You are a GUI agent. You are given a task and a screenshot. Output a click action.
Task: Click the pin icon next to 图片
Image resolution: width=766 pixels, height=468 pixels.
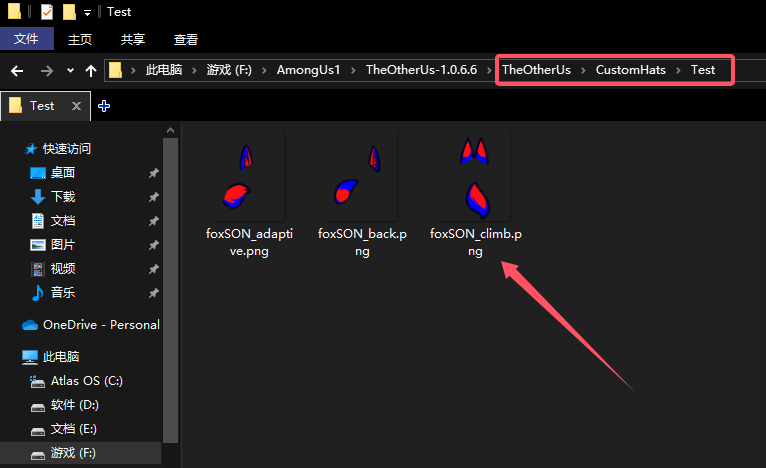[153, 245]
